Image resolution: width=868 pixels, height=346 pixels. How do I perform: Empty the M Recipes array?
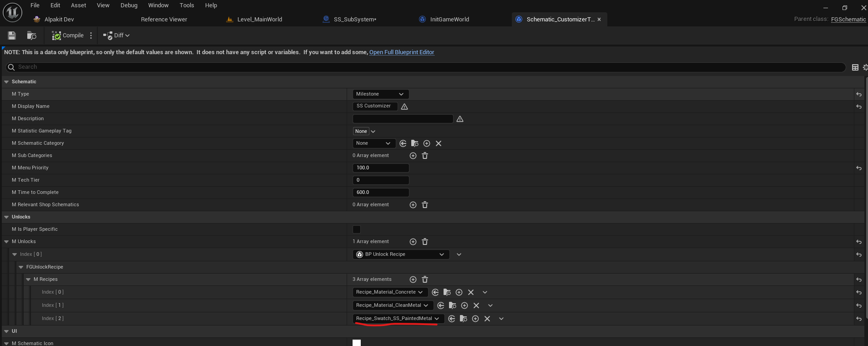point(425,280)
